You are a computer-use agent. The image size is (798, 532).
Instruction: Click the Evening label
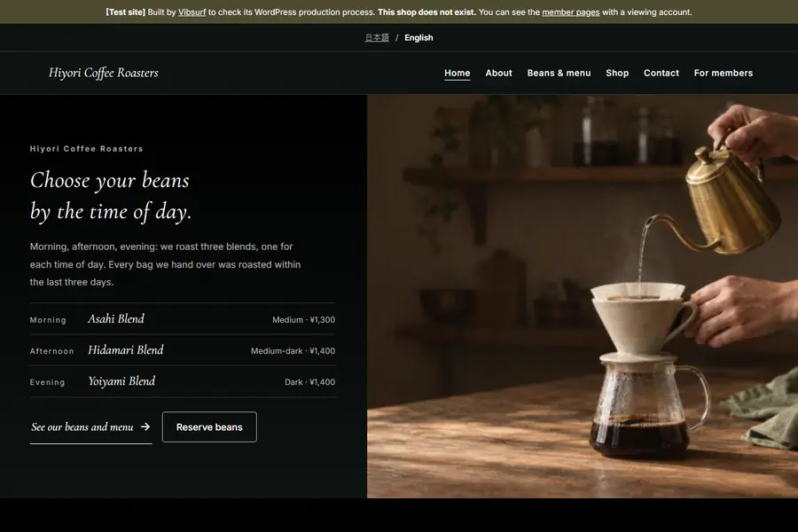point(47,382)
